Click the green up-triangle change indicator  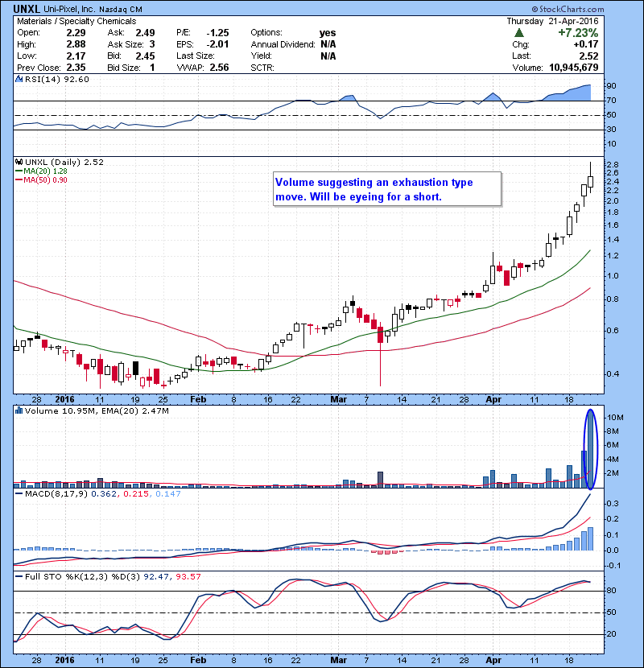[x=518, y=33]
